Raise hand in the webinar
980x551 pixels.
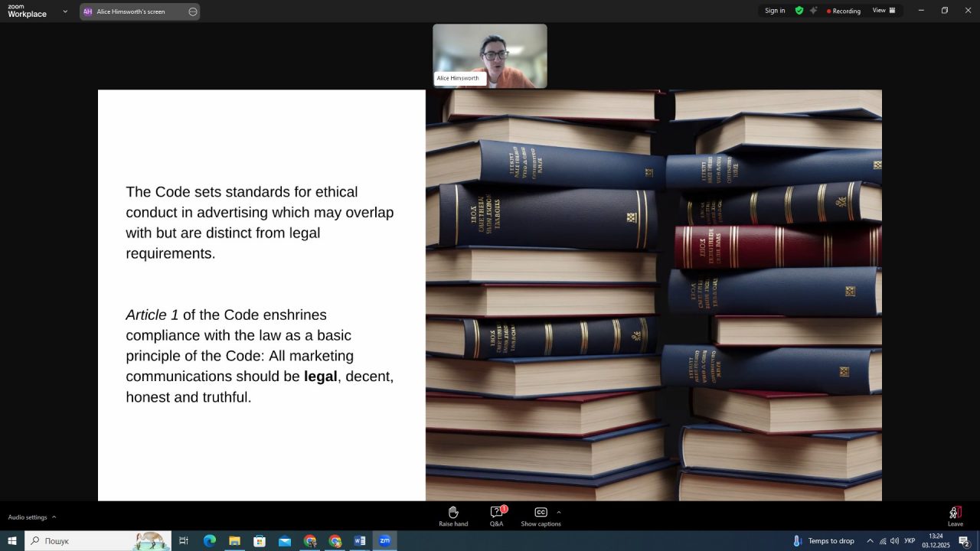pyautogui.click(x=452, y=517)
